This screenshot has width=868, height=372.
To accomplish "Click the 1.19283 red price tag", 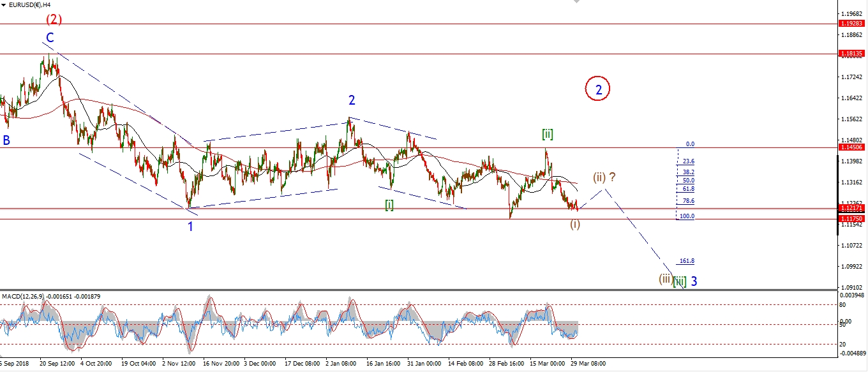I will (851, 24).
